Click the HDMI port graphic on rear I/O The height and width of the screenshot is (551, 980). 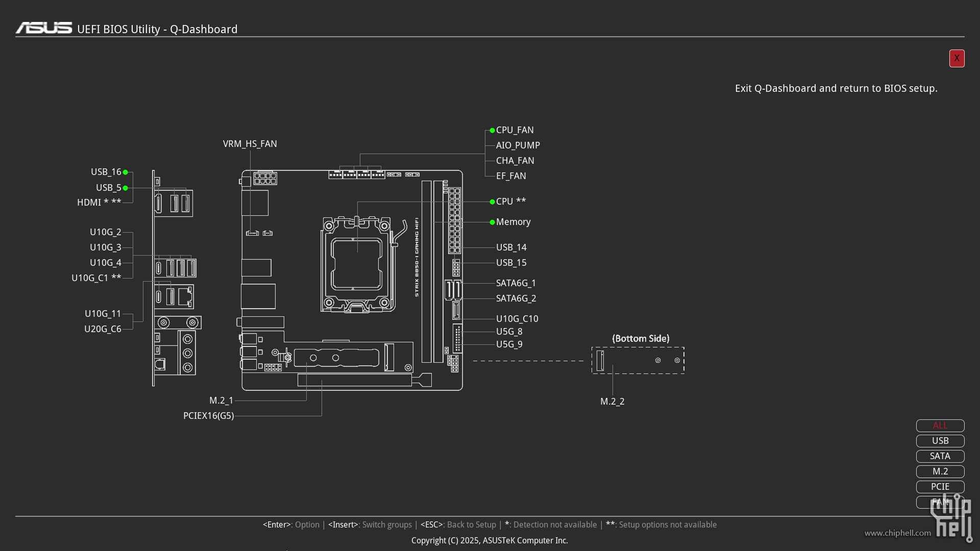pyautogui.click(x=159, y=203)
